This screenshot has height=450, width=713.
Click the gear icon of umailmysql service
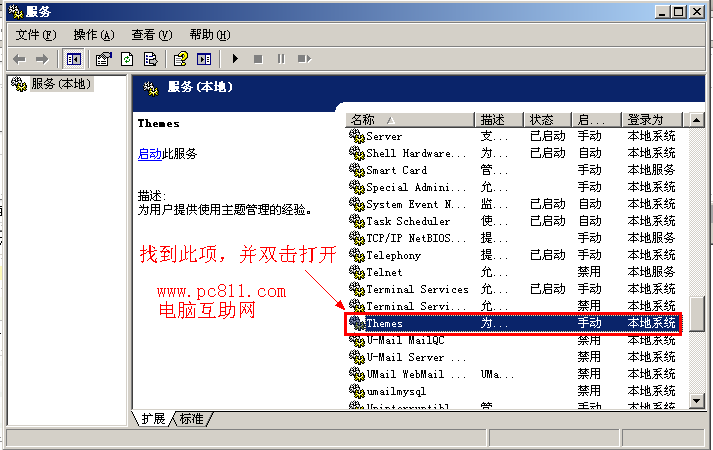[357, 391]
